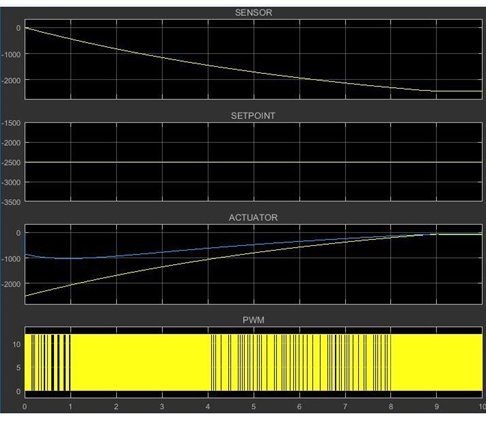486x422 pixels.
Task: Click the time axis tick label 8
Action: pos(391,407)
